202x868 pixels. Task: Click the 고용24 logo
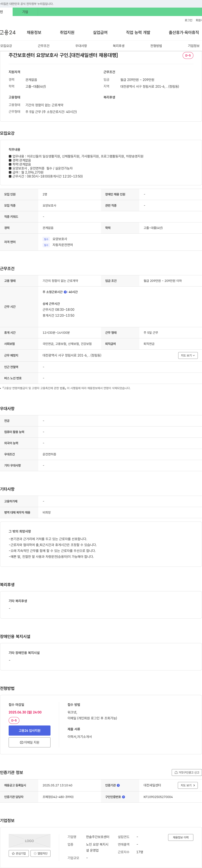[x=8, y=32]
